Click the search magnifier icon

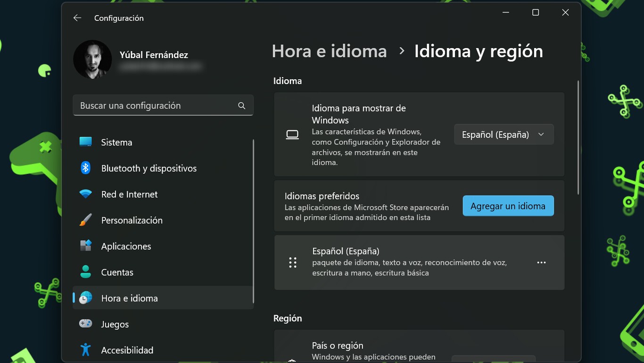coord(241,105)
